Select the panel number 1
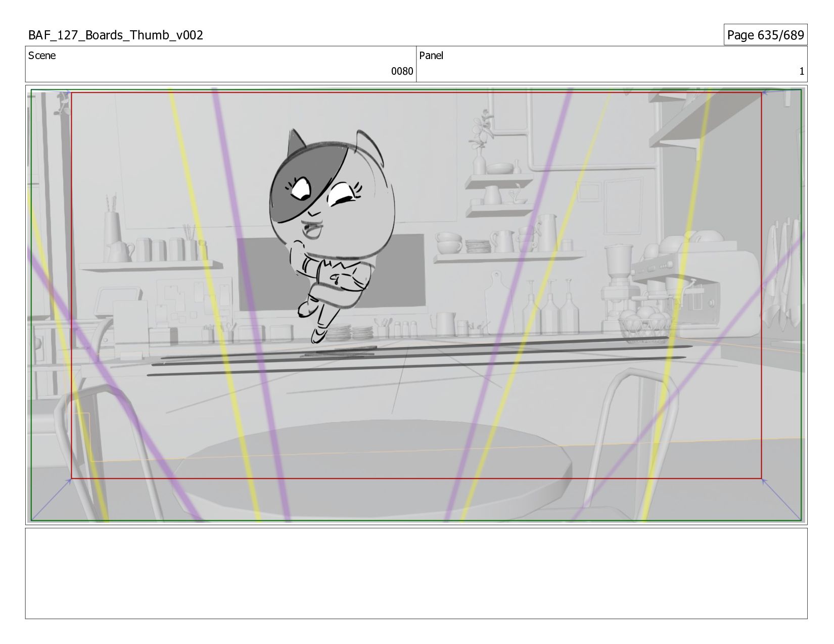The height and width of the screenshot is (644, 834). tap(801, 71)
